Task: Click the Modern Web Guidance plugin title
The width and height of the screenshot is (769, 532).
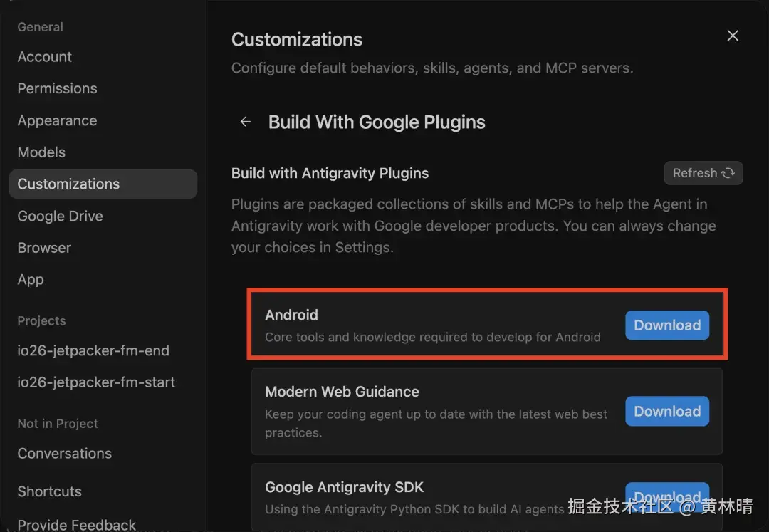Action: tap(342, 392)
